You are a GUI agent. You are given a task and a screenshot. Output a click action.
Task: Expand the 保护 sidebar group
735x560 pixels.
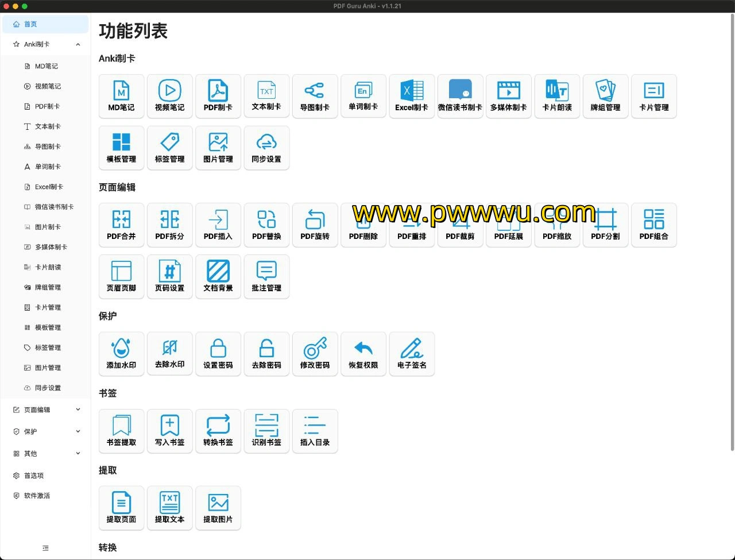point(46,431)
